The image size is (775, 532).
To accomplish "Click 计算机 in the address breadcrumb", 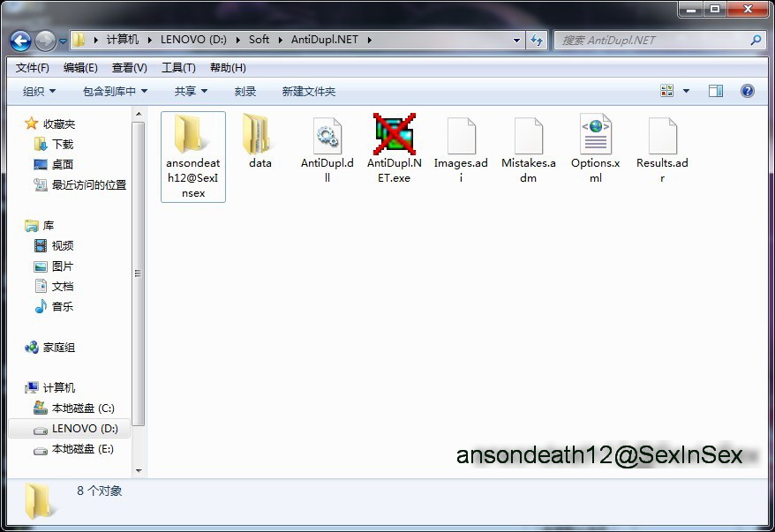I will coord(123,40).
